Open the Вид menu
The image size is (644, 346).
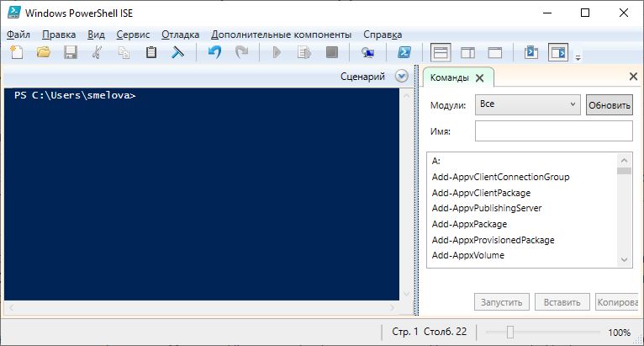pos(96,35)
